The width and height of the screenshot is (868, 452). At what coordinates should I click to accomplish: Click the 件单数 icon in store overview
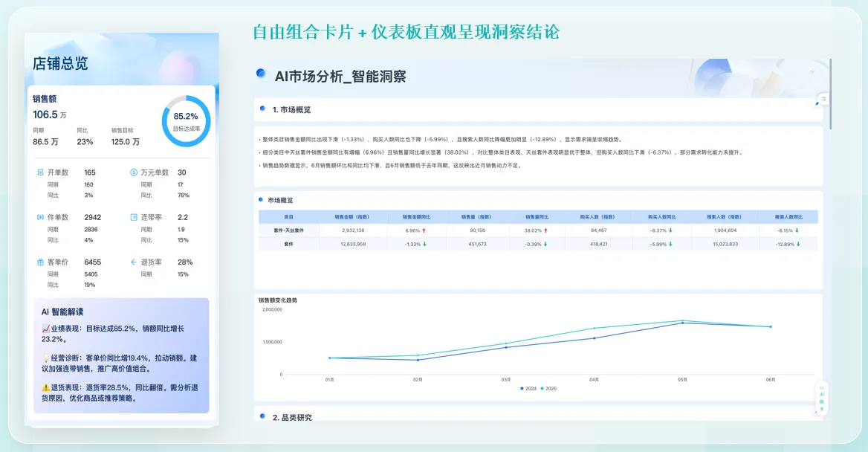[x=40, y=217]
